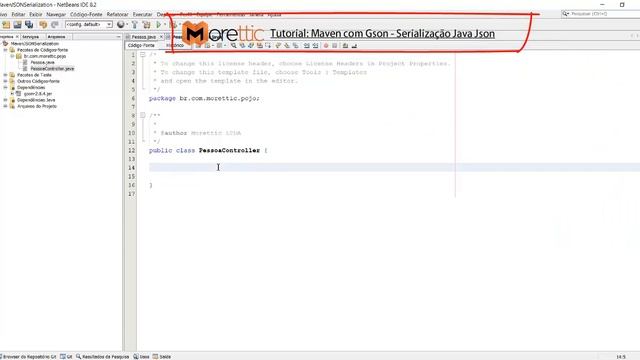
Task: Click the New Project toolbar icon
Action: point(7,25)
